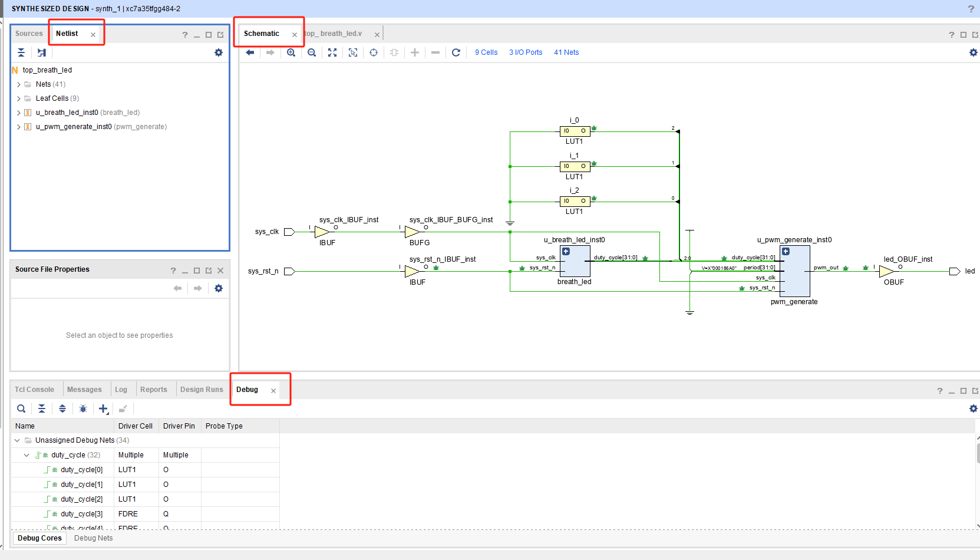
Task: Open the Design Runs tab
Action: 202,390
